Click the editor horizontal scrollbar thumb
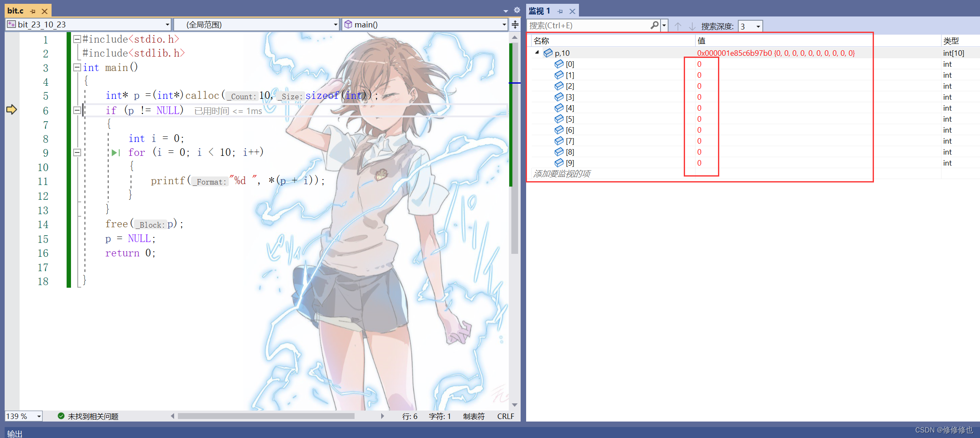Screen dimensions: 980x438 tap(266, 416)
